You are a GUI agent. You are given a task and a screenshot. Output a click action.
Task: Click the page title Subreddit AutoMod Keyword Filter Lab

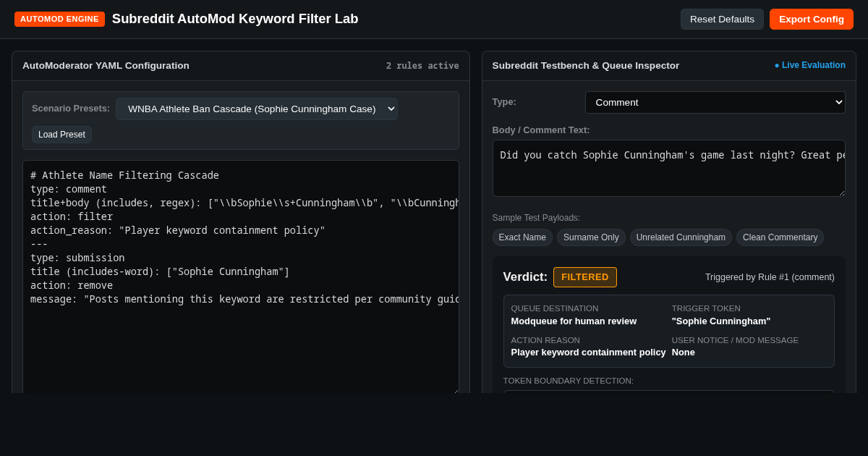click(235, 19)
